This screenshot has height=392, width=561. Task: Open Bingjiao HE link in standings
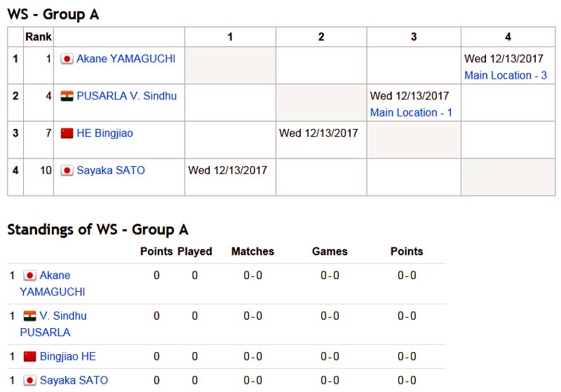point(68,356)
